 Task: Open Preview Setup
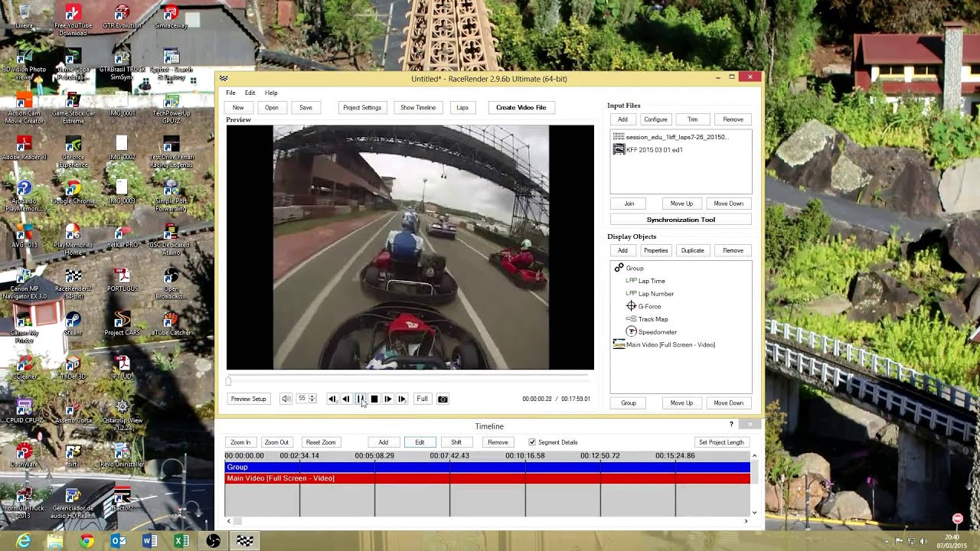pyautogui.click(x=249, y=399)
